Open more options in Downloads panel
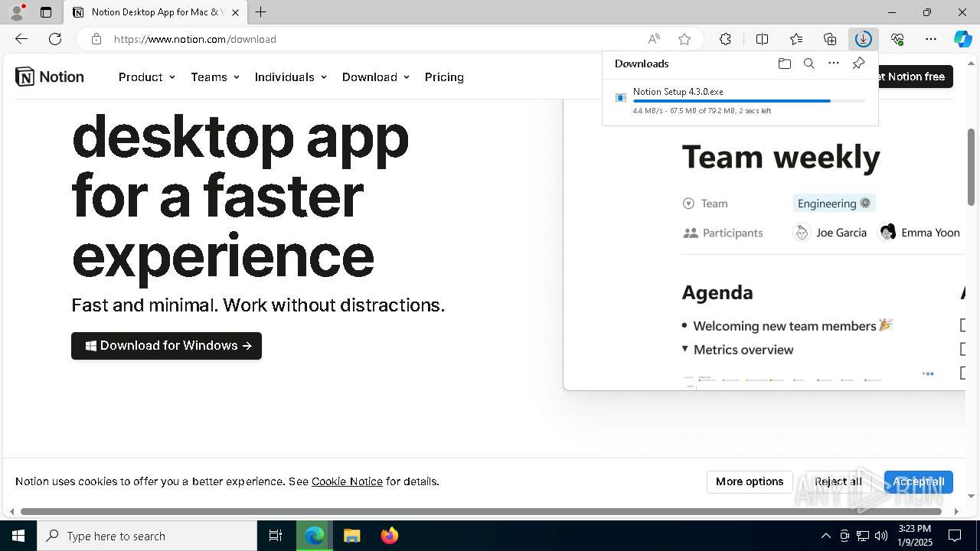The width and height of the screenshot is (980, 551). (x=834, y=64)
